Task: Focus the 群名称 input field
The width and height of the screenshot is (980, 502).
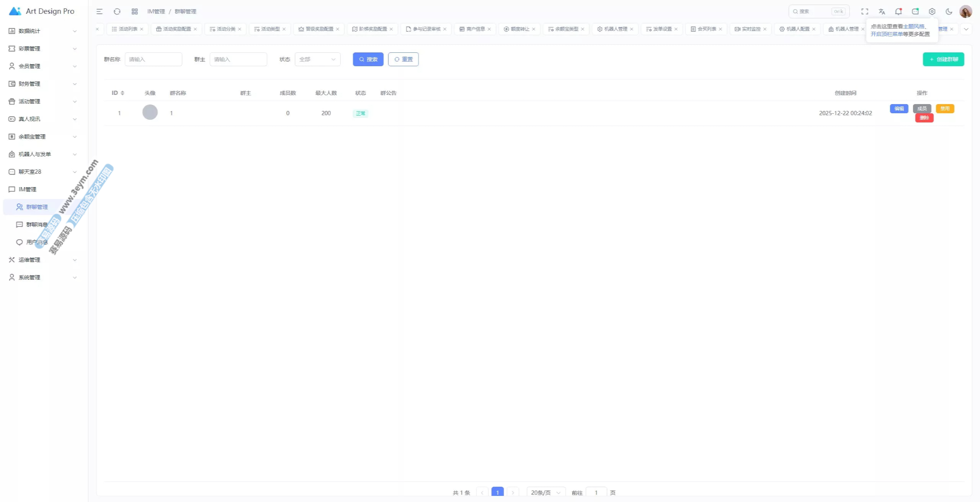Action: click(x=154, y=59)
